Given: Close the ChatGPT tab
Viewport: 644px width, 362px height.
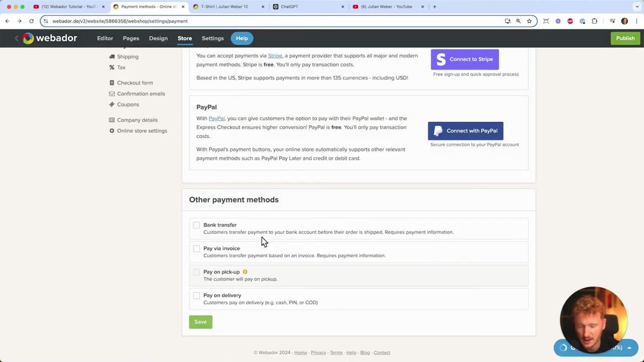Looking at the screenshot, I should coord(343,7).
